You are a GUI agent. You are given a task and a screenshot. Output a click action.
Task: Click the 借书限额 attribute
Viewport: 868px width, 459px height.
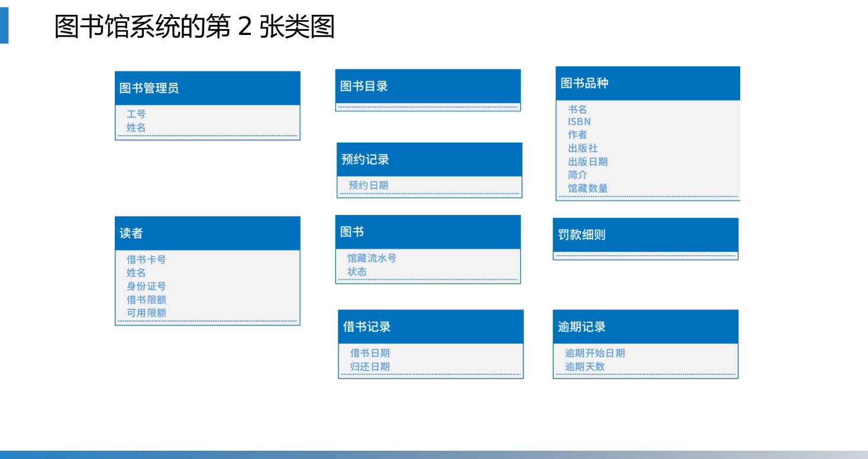click(146, 300)
